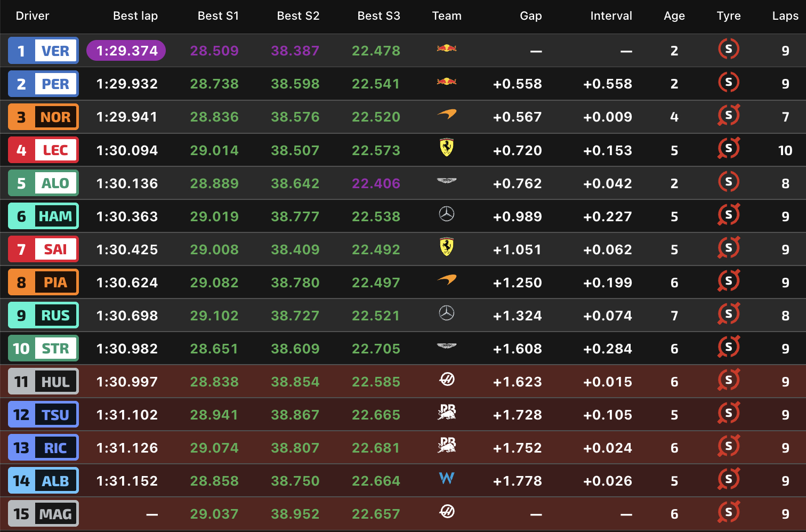
Task: Click the Ferrari logo in Leclerc's row
Action: [x=446, y=148]
